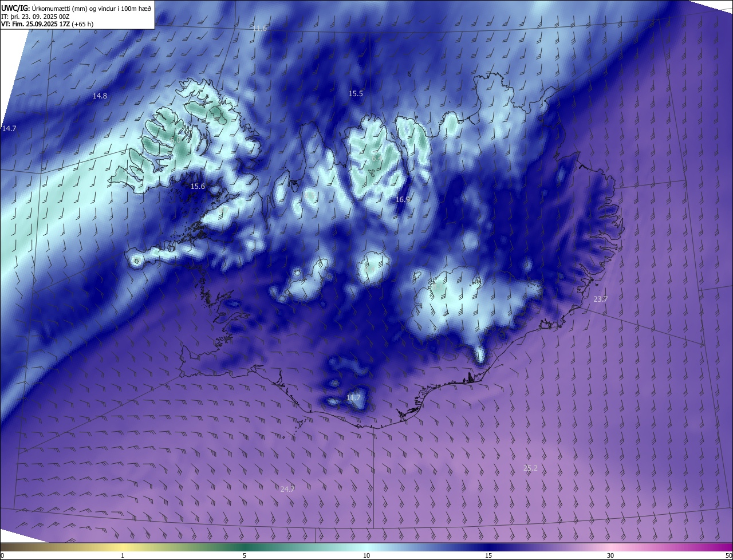733x560 pixels.
Task: Click the 'VT: Fim. 25.09.2025 17Z (+65 h)' line
Action: pos(48,24)
